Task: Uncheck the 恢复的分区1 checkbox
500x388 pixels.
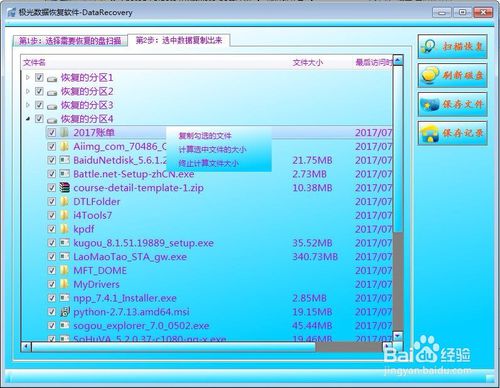Action: pos(39,77)
